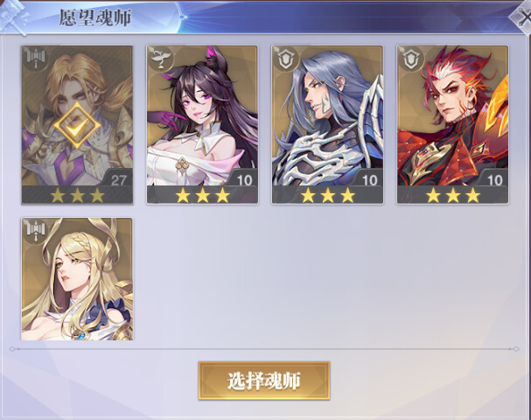531x420 pixels.
Task: Click the 10 level badge on silver-haired hero
Action: [369, 180]
